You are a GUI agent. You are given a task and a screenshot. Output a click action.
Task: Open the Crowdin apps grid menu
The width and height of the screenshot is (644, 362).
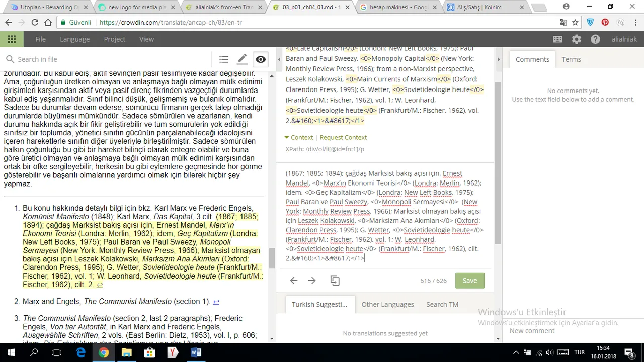[x=12, y=39]
